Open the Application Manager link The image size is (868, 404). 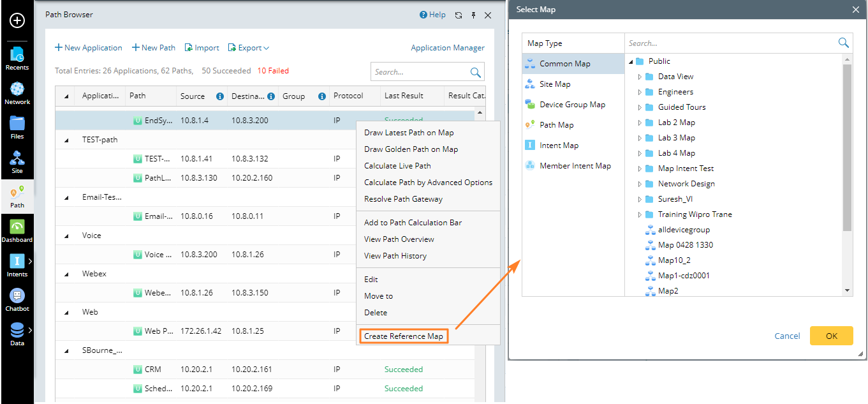[x=447, y=48]
